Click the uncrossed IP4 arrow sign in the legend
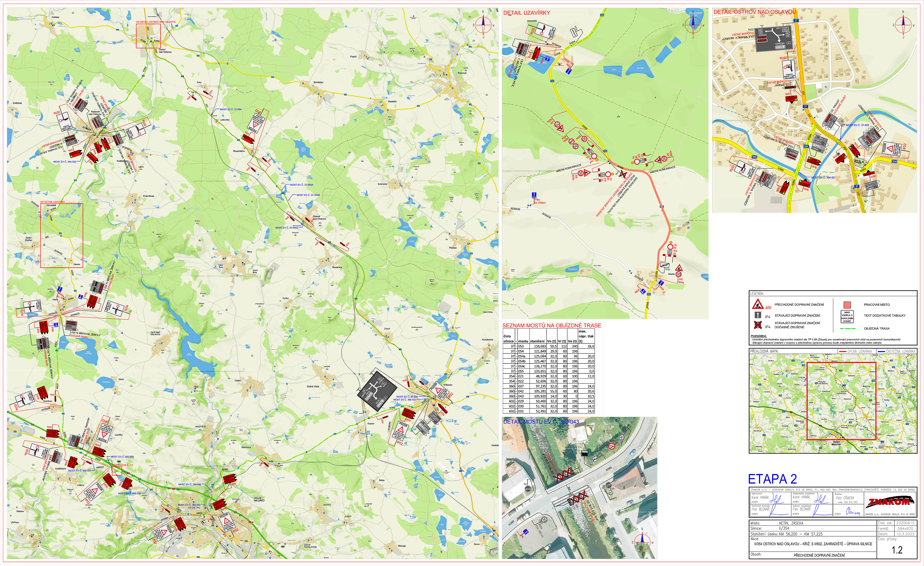 click(x=758, y=315)
